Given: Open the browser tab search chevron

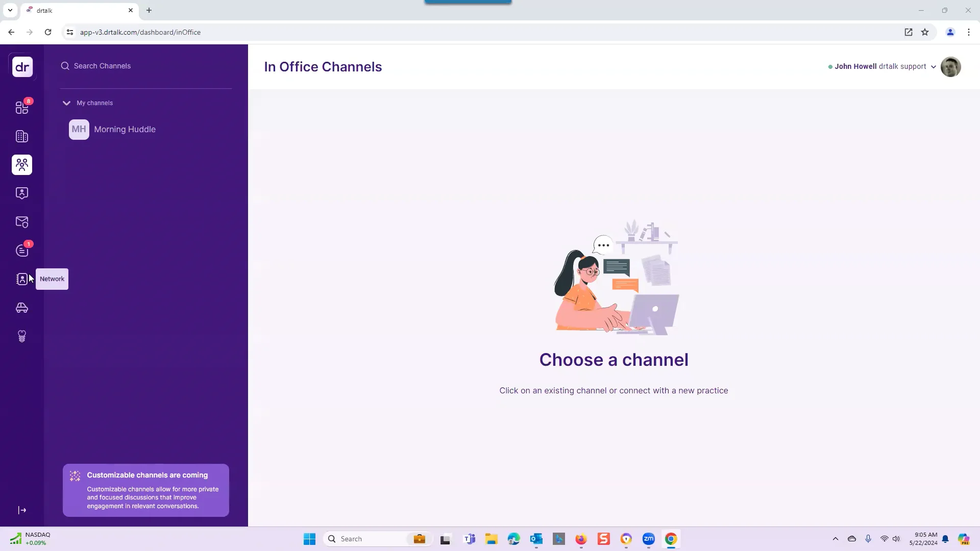Looking at the screenshot, I should coord(10,10).
